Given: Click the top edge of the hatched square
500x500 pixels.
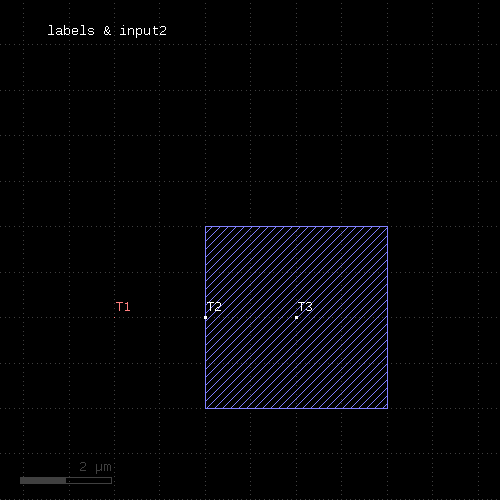Looking at the screenshot, I should pyautogui.click(x=296, y=227).
